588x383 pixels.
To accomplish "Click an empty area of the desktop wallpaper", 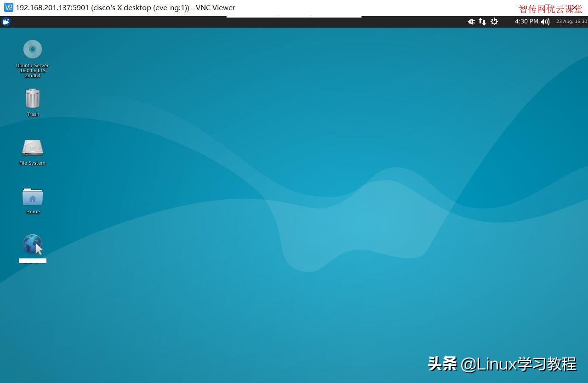I will coord(276,299).
